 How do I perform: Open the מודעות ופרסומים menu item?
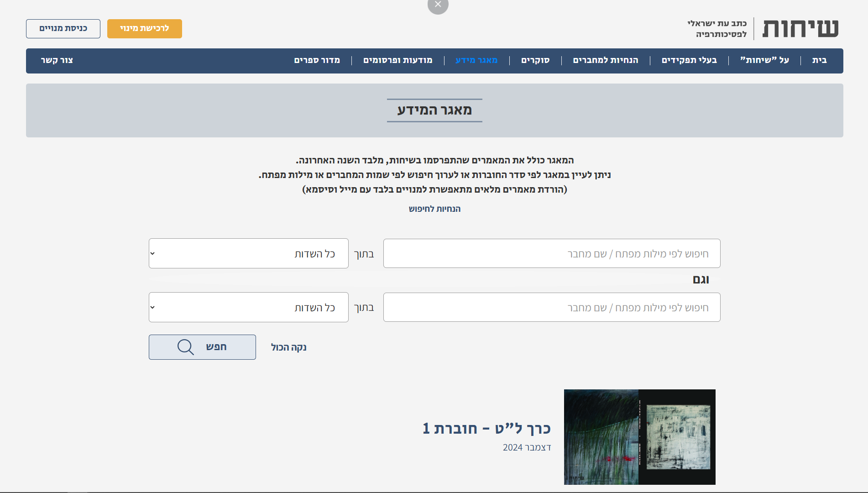pyautogui.click(x=397, y=60)
